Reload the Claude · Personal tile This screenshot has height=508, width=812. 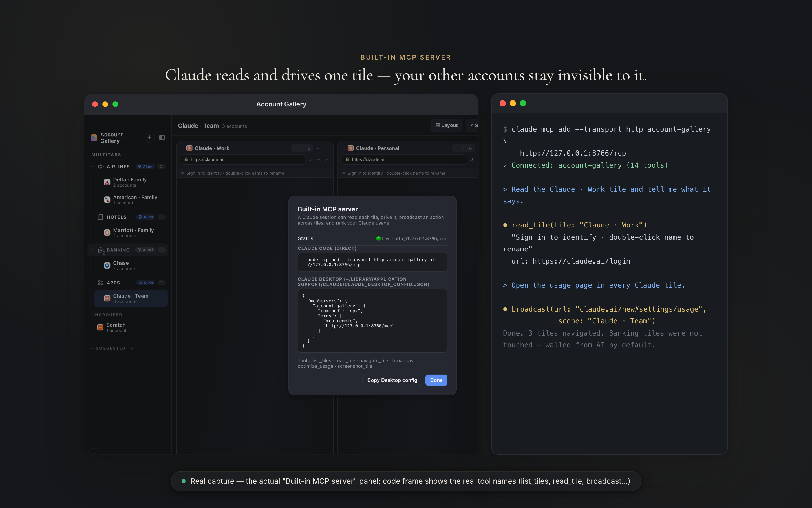(x=470, y=148)
